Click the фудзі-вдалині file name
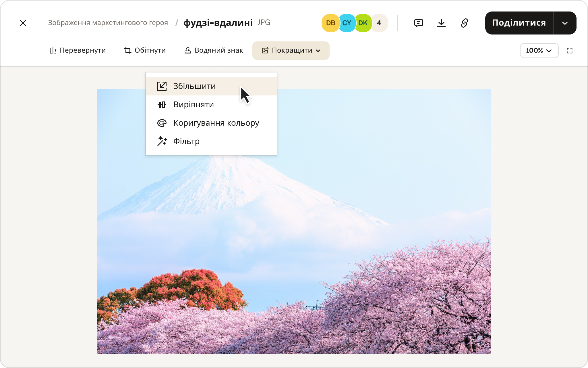This screenshot has width=588, height=368. (218, 23)
